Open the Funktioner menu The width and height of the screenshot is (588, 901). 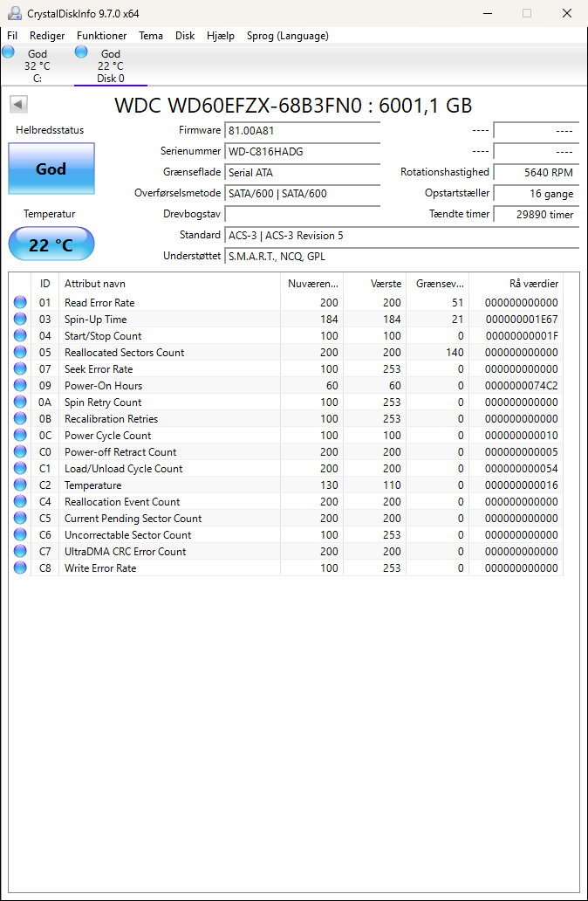click(x=102, y=36)
